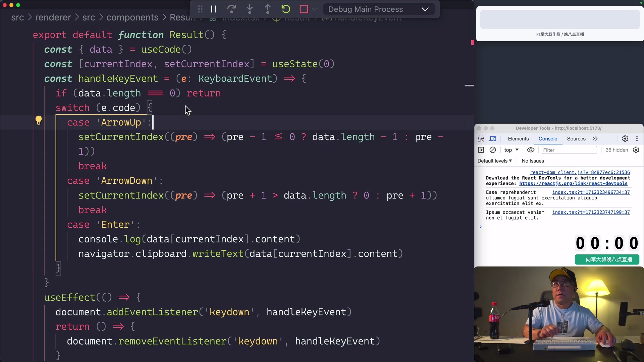Clear the DevTools console
This screenshot has width=644, height=362.
pyautogui.click(x=493, y=150)
